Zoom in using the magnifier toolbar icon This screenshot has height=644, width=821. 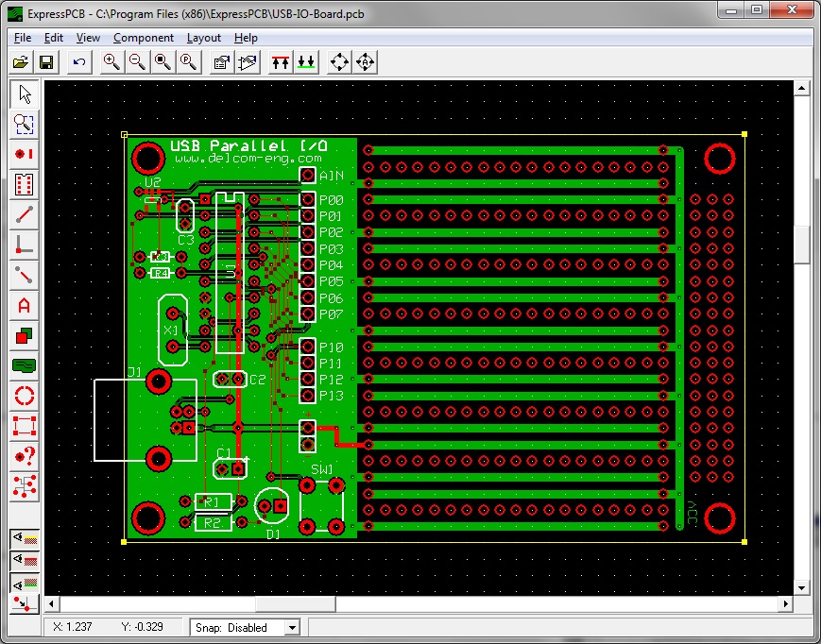(111, 61)
